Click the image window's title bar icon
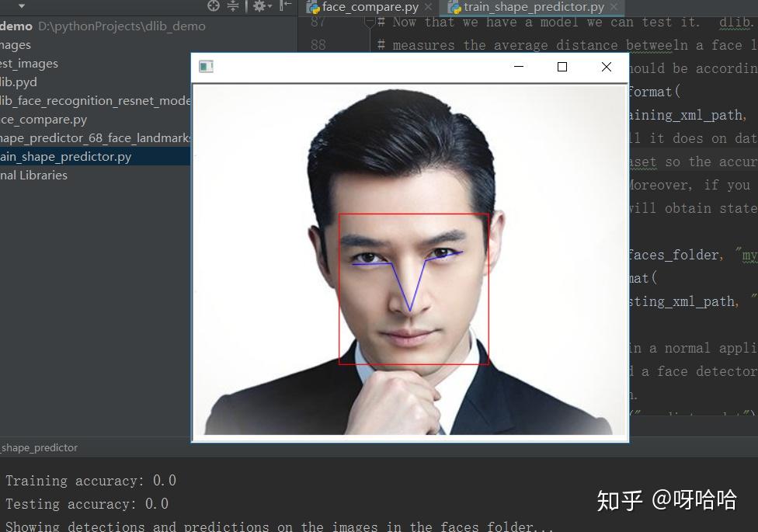 (x=206, y=67)
